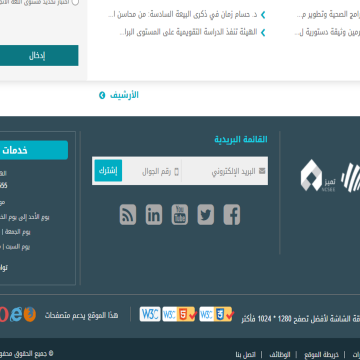
Task: Open news: الهيئة تنفذ الدراسة التقويمية
Action: [x=188, y=32]
